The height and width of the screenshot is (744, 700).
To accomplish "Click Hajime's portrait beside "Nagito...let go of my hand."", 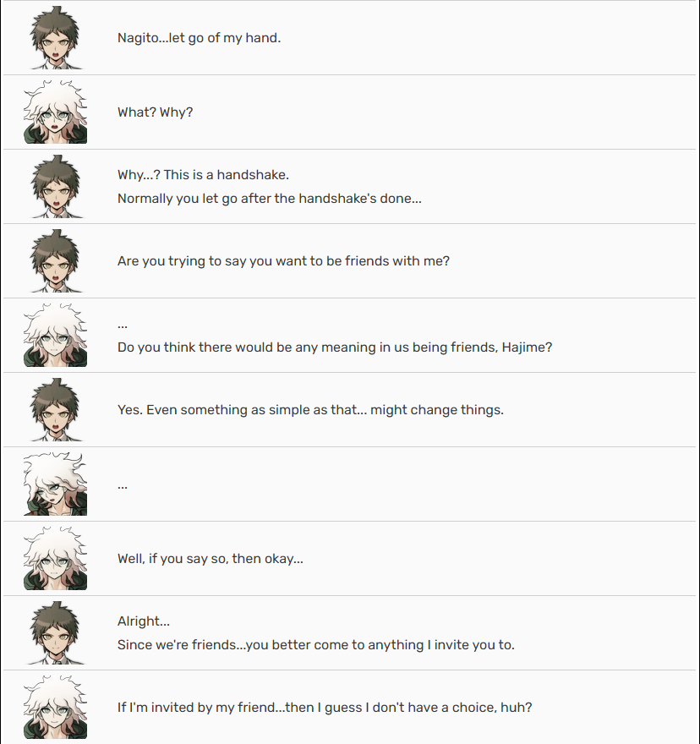I will pos(55,37).
